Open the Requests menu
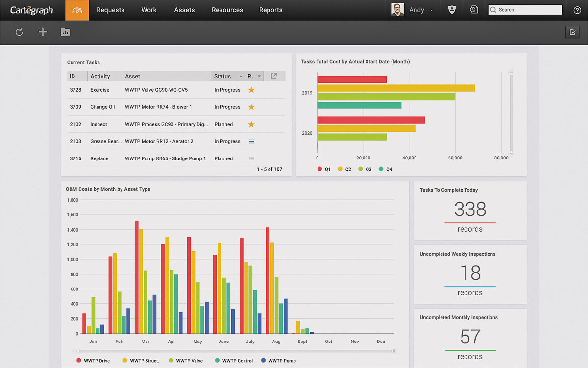The height and width of the screenshot is (368, 588). point(110,10)
